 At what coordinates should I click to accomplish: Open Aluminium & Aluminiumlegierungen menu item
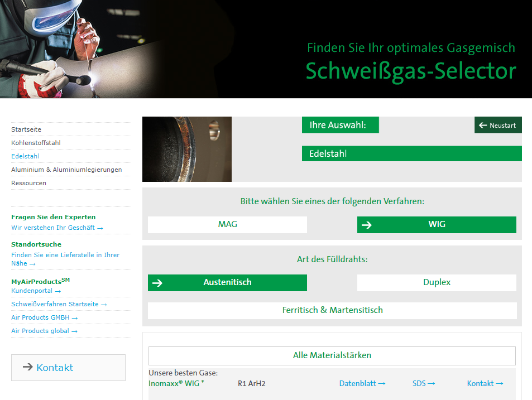(x=66, y=170)
